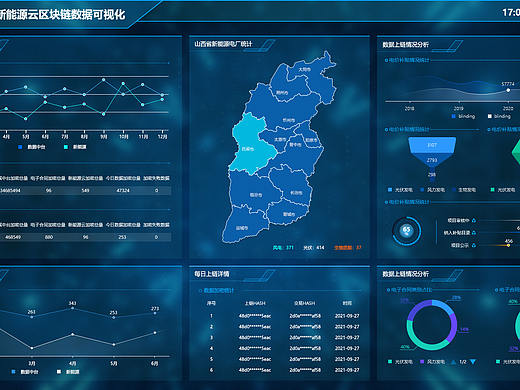Click the orange 生物质能 statistic below map
This screenshot has width=520, height=390.
[x=348, y=248]
